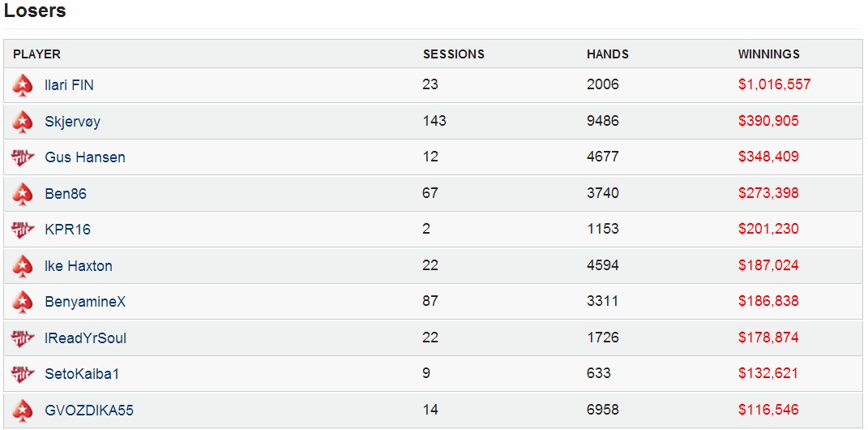
Task: Click the Player column header
Action: pyautogui.click(x=36, y=54)
